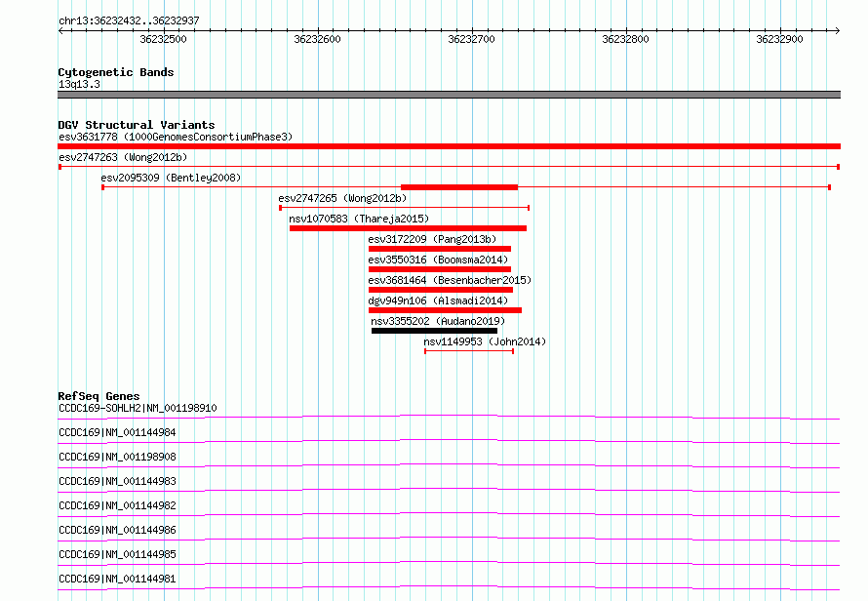Click the 36232600 ruler position label
This screenshot has height=601, width=868.
[x=317, y=39]
